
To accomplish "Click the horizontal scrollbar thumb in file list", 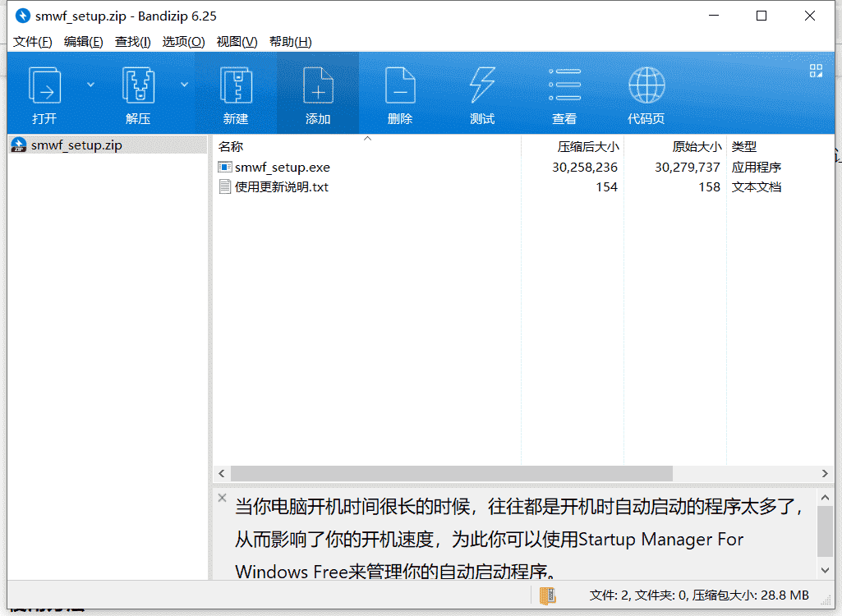I will coord(452,473).
